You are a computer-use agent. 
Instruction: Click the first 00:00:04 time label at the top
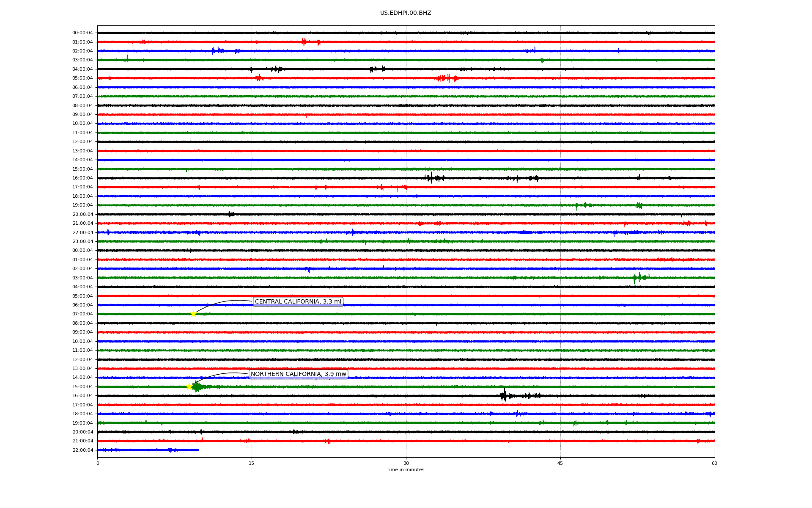click(x=82, y=33)
